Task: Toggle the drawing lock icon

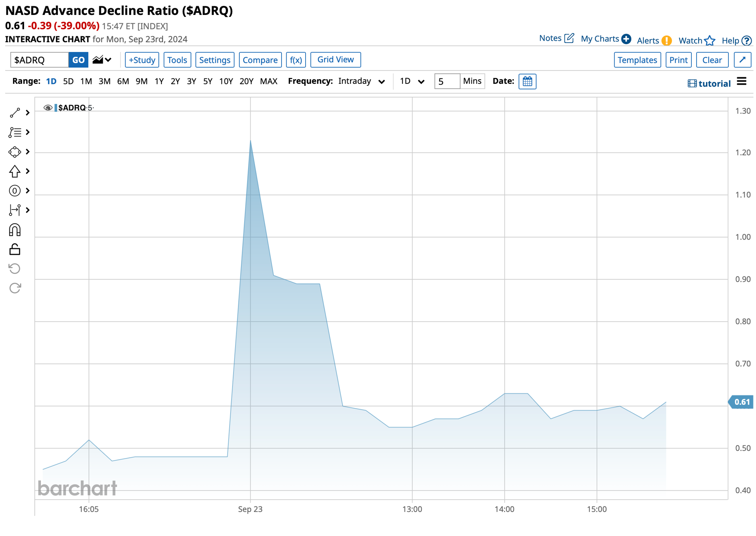Action: point(15,249)
